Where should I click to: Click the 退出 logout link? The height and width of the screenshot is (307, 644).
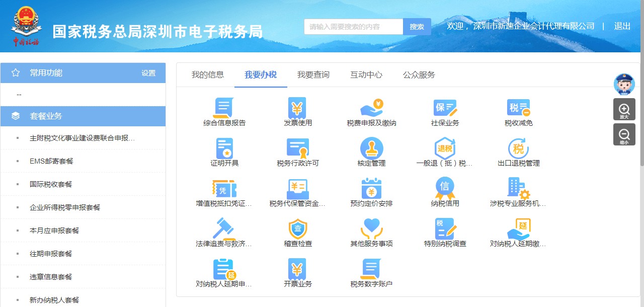point(622,26)
